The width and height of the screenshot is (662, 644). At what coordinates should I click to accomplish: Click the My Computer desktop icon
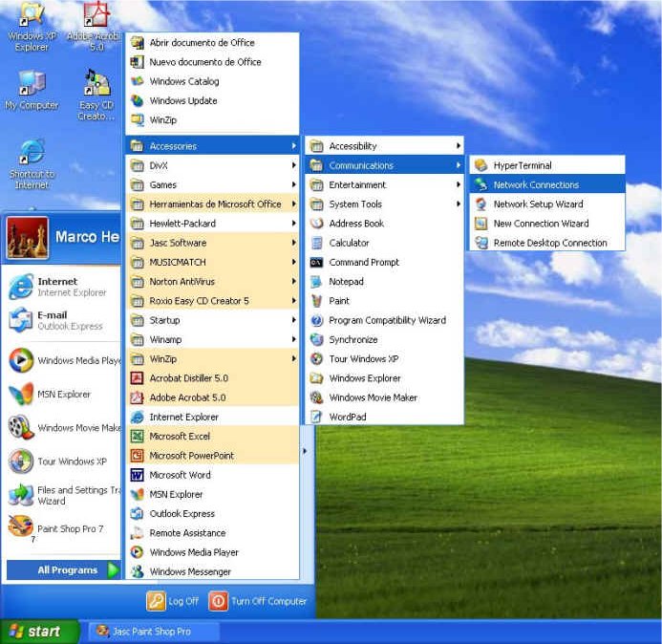(32, 84)
